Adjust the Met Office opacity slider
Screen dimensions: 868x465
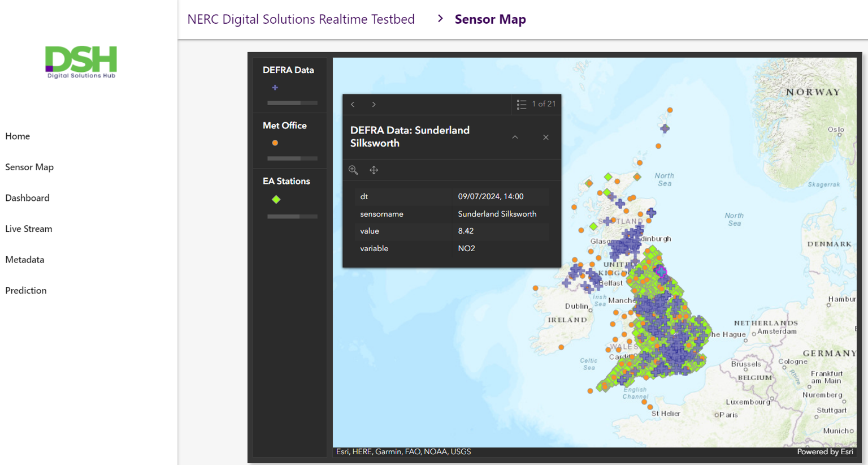click(292, 158)
